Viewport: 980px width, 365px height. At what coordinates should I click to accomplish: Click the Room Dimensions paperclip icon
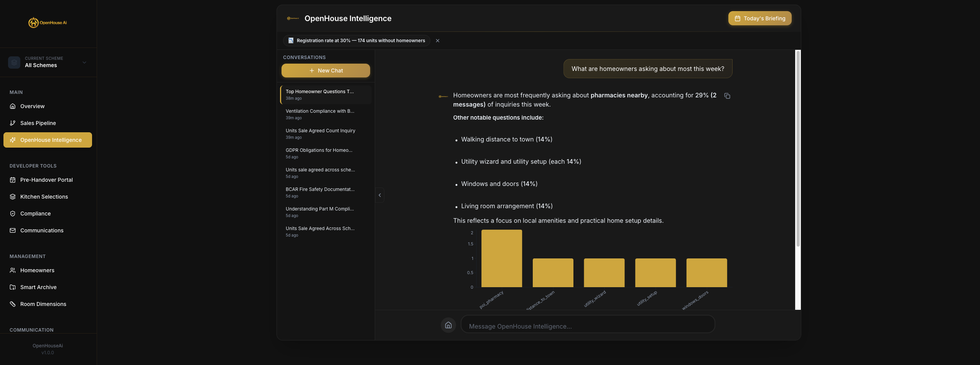tap(13, 304)
